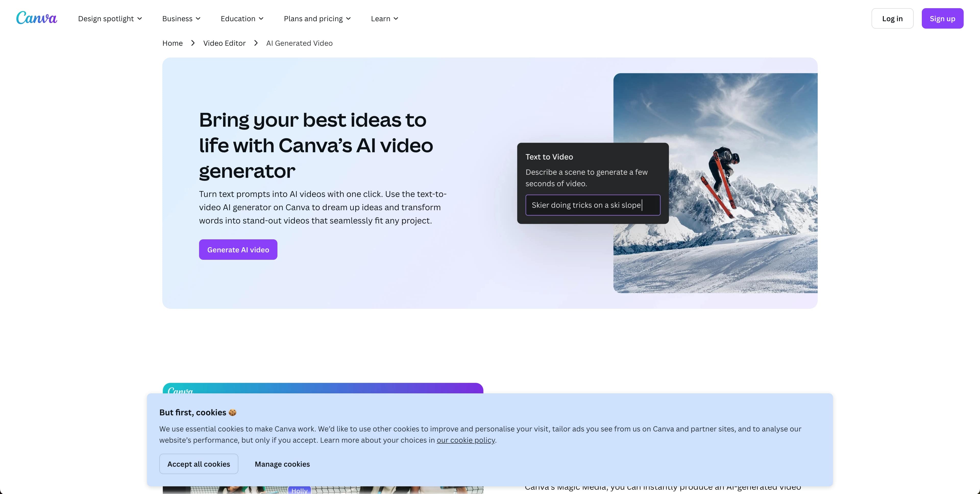Go to Home breadcrumb link
Viewport: 980px width, 494px height.
172,43
